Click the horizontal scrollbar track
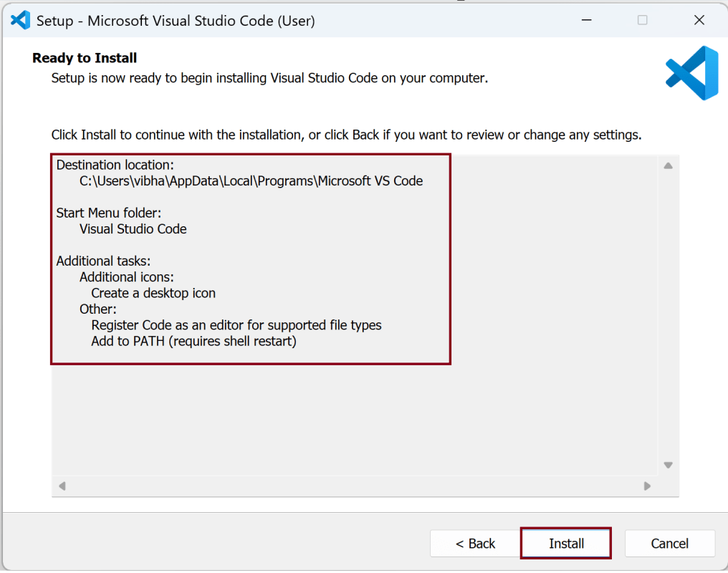This screenshot has width=728, height=573. [x=355, y=486]
